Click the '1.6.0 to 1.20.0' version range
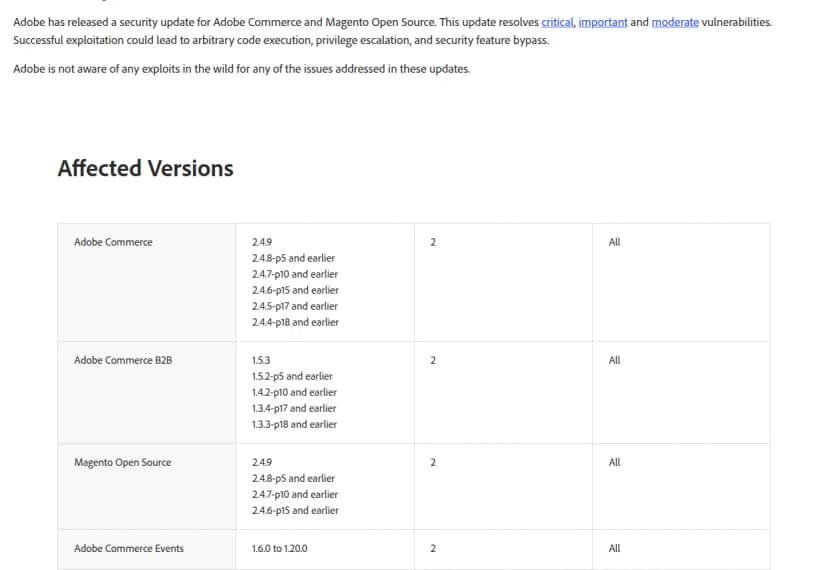Viewport: 828px width, 570px height. 279,548
